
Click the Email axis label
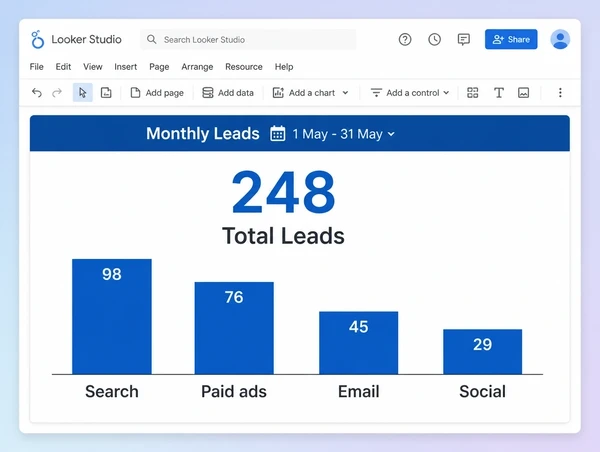tap(359, 392)
